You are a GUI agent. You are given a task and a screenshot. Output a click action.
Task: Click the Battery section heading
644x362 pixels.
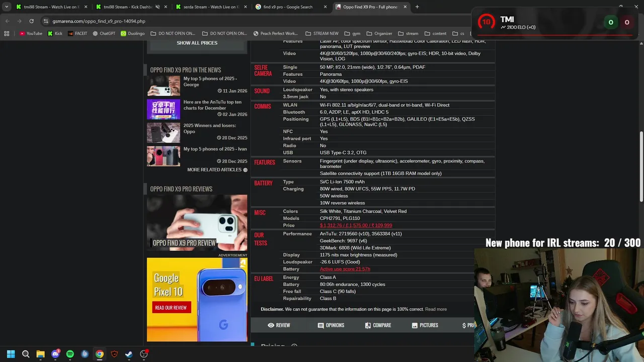(x=263, y=183)
